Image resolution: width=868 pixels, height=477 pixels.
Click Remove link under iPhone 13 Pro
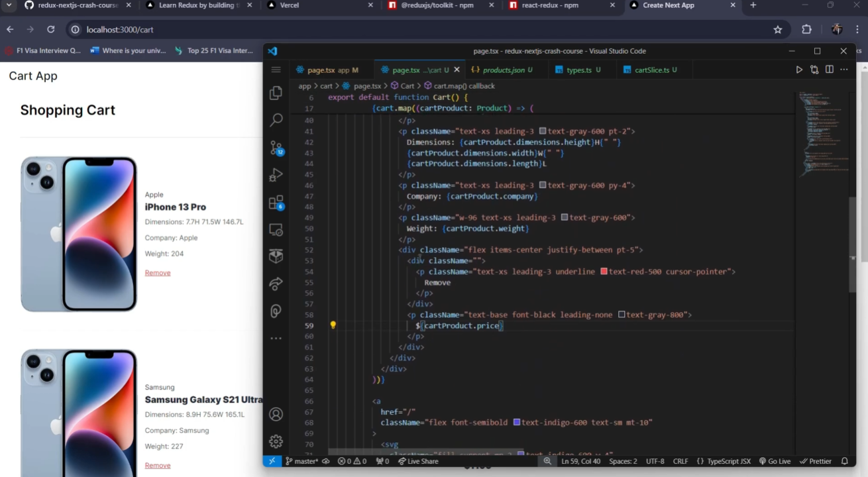[158, 273]
